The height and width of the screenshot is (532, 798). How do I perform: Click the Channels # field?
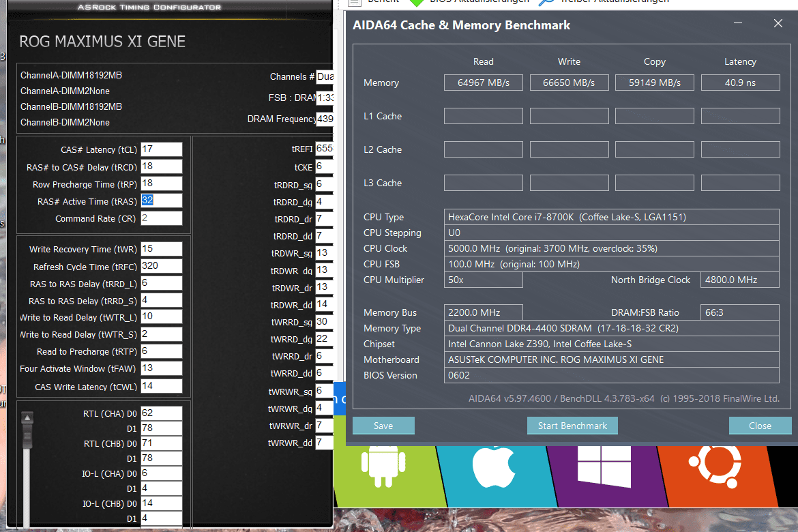(325, 77)
